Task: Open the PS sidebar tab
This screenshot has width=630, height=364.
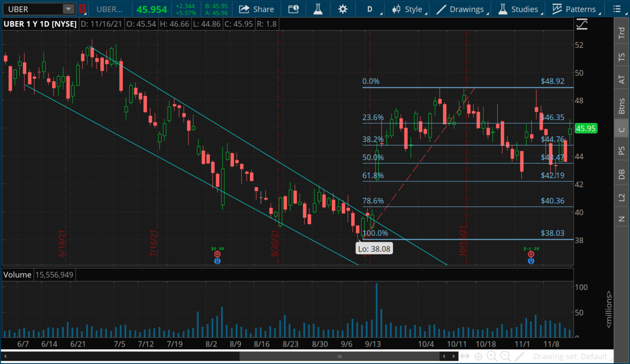Action: [x=622, y=151]
